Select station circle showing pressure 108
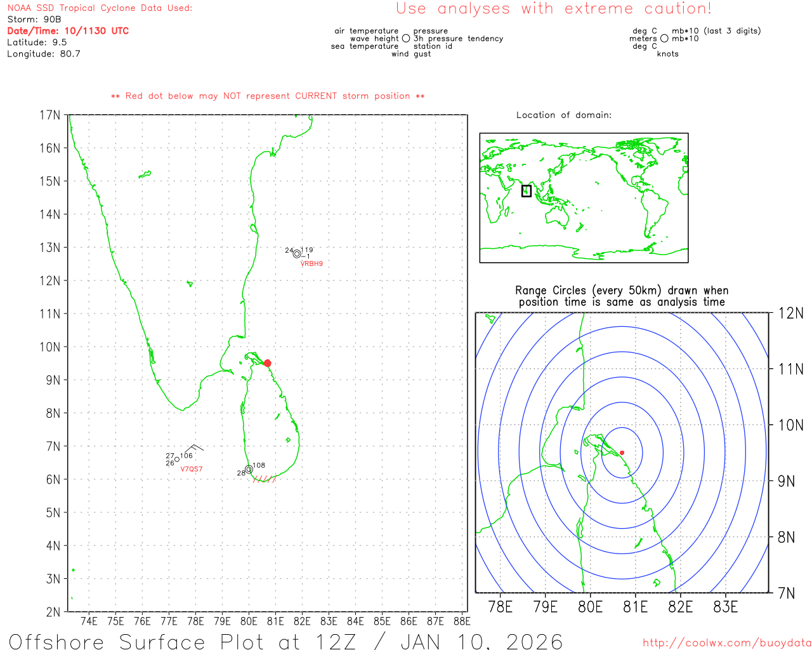The height and width of the screenshot is (650, 812). pyautogui.click(x=249, y=469)
